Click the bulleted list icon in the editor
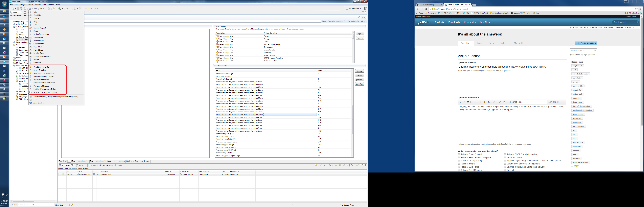This screenshot has width=644, height=207. (477, 102)
